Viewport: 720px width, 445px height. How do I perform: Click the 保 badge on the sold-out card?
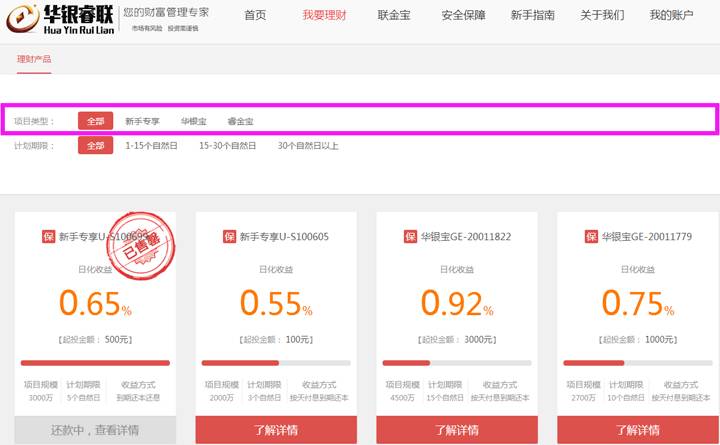coord(48,237)
